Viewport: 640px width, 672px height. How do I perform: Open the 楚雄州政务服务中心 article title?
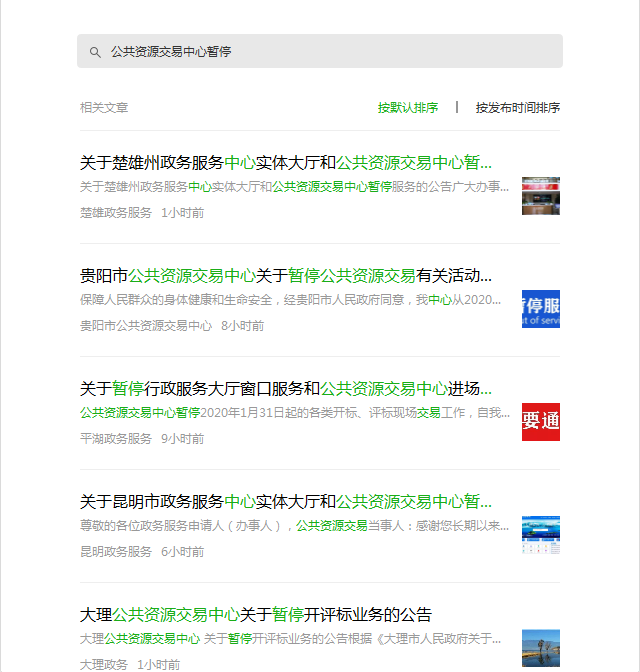click(x=286, y=163)
